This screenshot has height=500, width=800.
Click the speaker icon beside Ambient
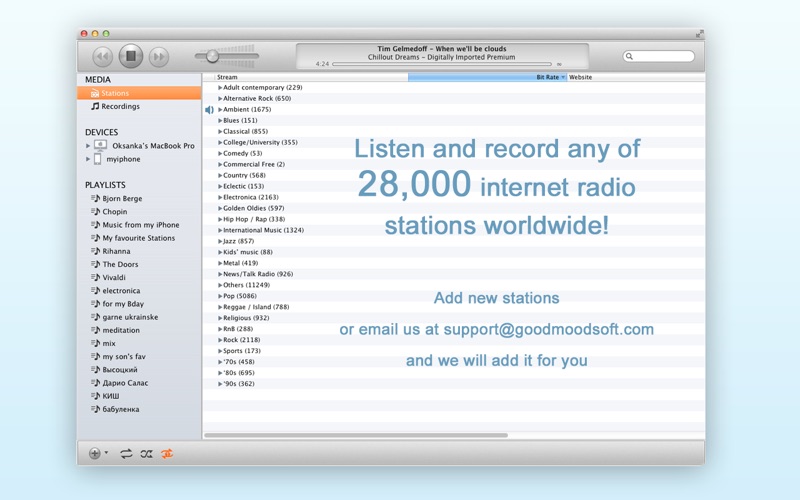click(x=210, y=110)
